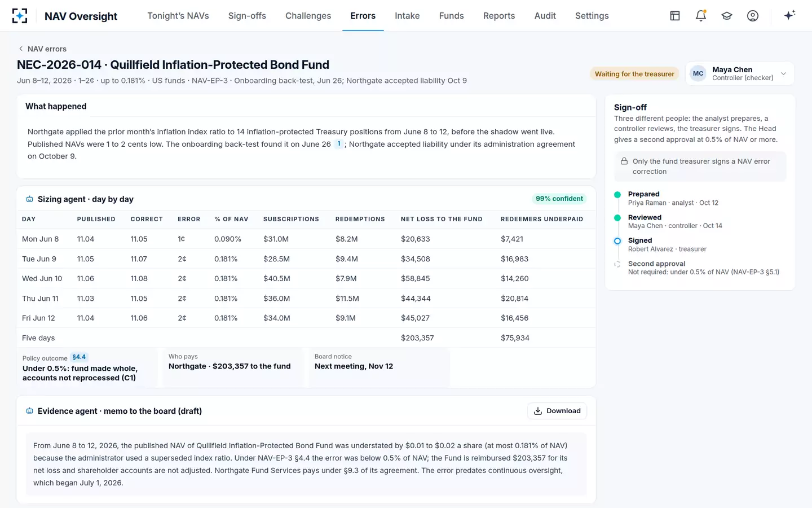Open the Audit tab
812x508 pixels.
[545, 16]
